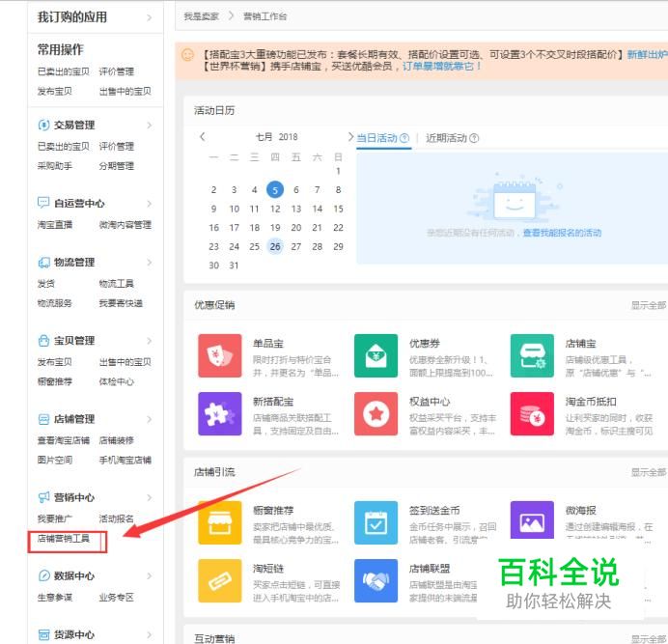The height and width of the screenshot is (644, 668).
Task: Expand the 营销中心 section arrow
Action: [149, 497]
